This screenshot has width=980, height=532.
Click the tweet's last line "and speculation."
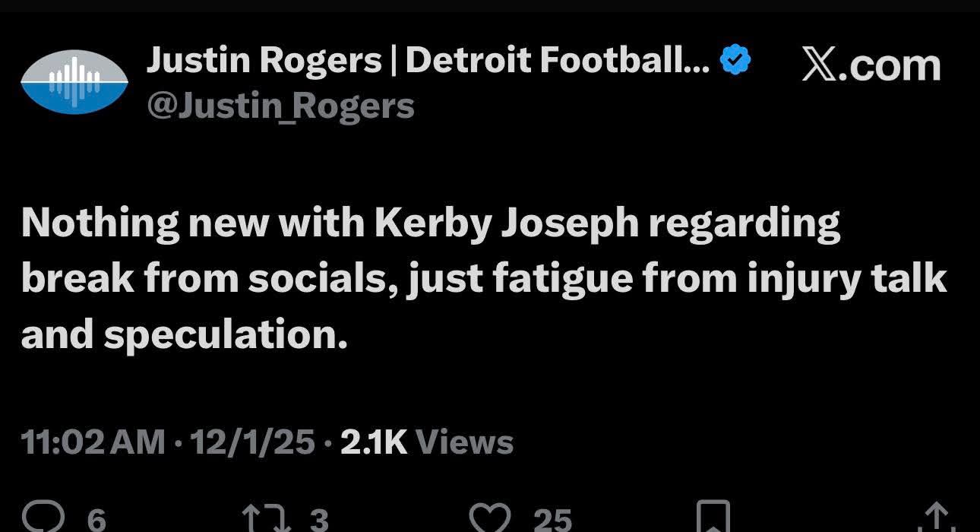coord(184,333)
